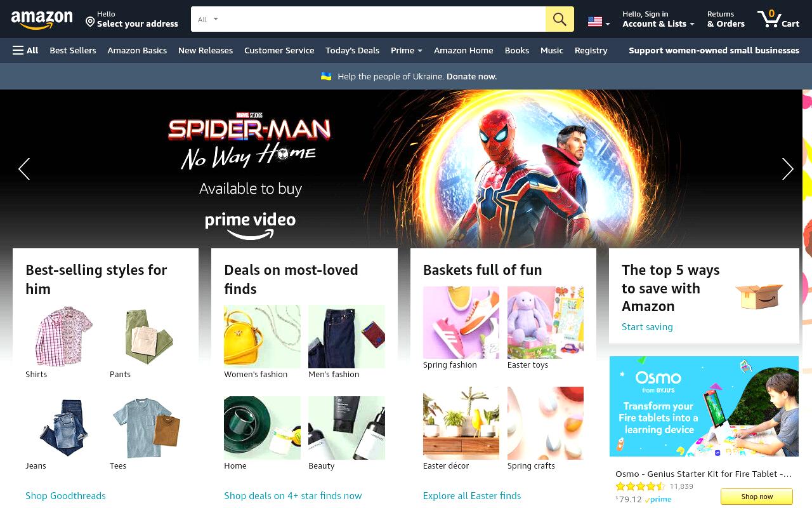Show the previous carousel banner

(24, 169)
